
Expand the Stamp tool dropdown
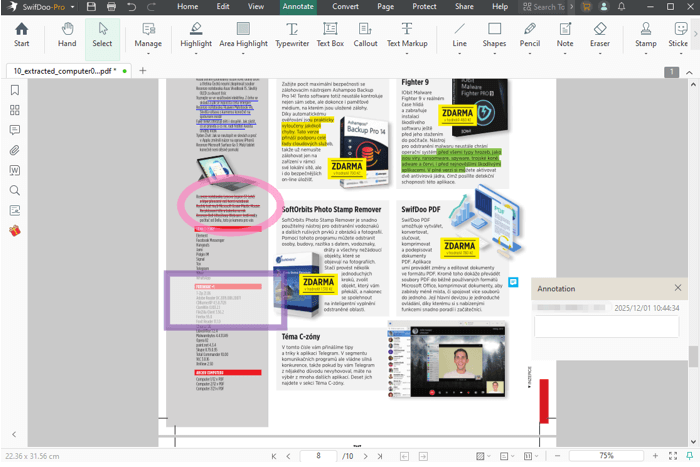[646, 54]
